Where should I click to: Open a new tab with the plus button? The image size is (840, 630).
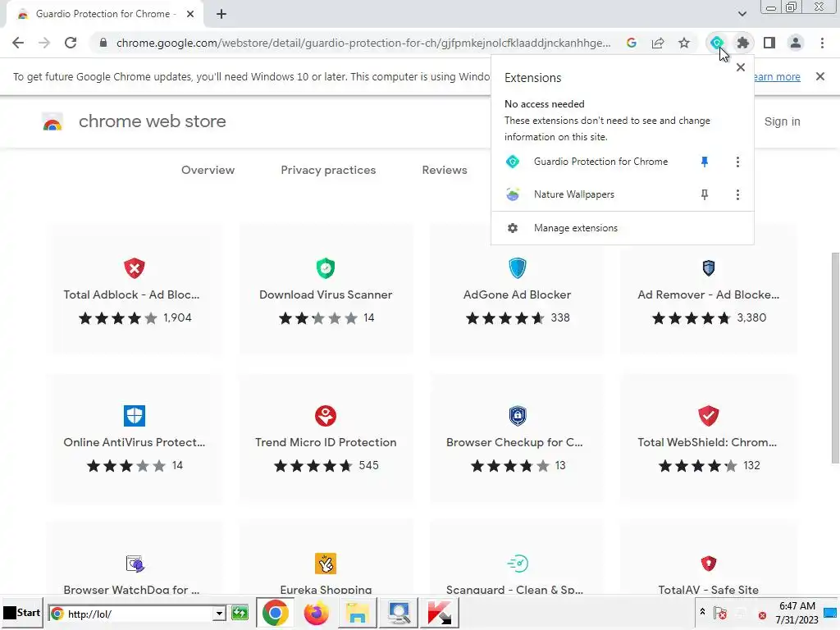click(x=221, y=14)
